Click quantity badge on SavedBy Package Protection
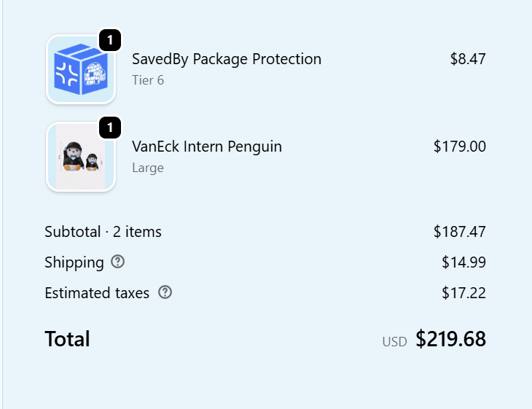The height and width of the screenshot is (409, 532). click(109, 41)
